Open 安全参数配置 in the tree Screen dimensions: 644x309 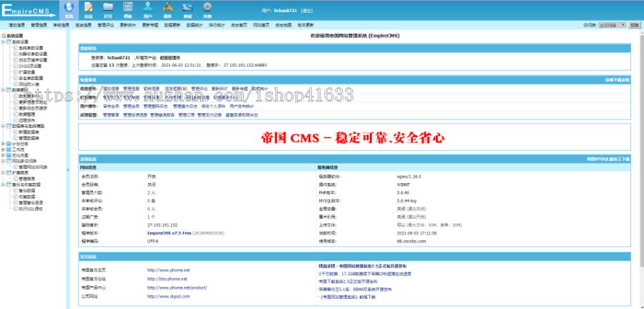[x=31, y=78]
